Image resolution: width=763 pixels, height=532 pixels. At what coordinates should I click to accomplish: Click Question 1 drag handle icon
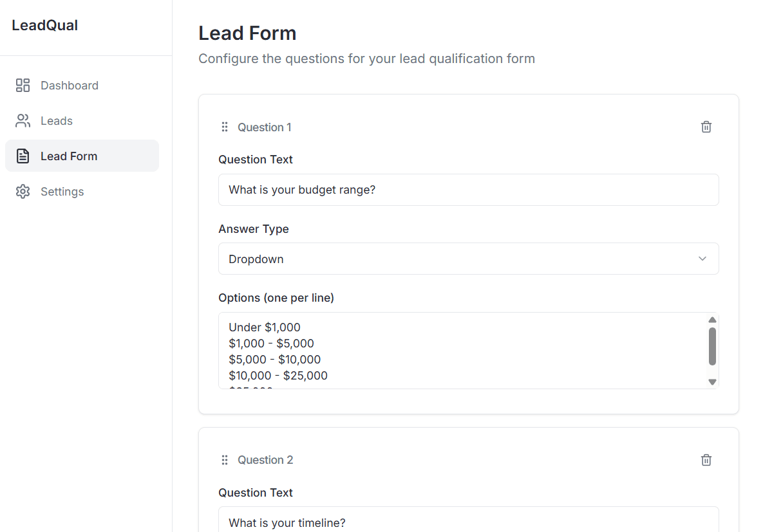pos(225,127)
